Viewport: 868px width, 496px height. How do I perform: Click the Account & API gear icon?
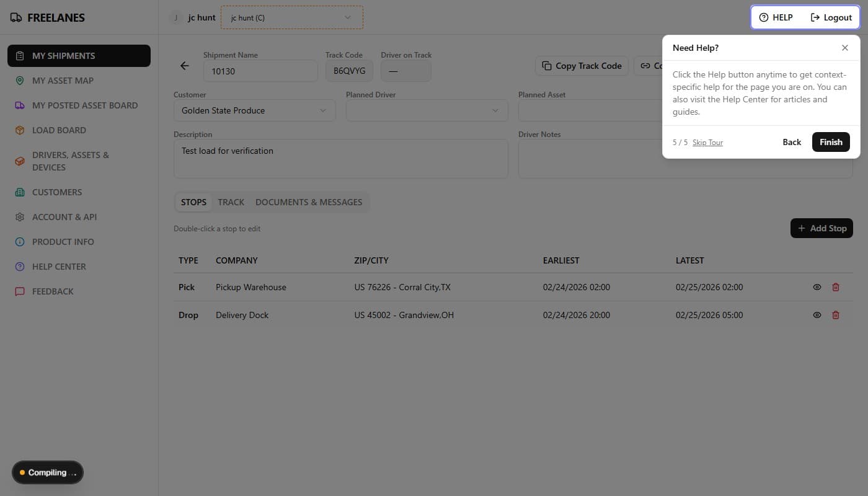pos(20,217)
